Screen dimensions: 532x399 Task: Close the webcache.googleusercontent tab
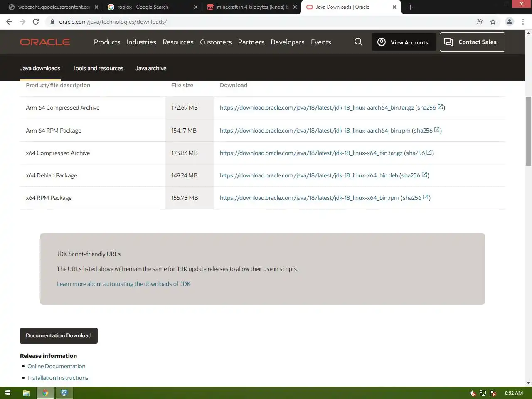point(96,7)
